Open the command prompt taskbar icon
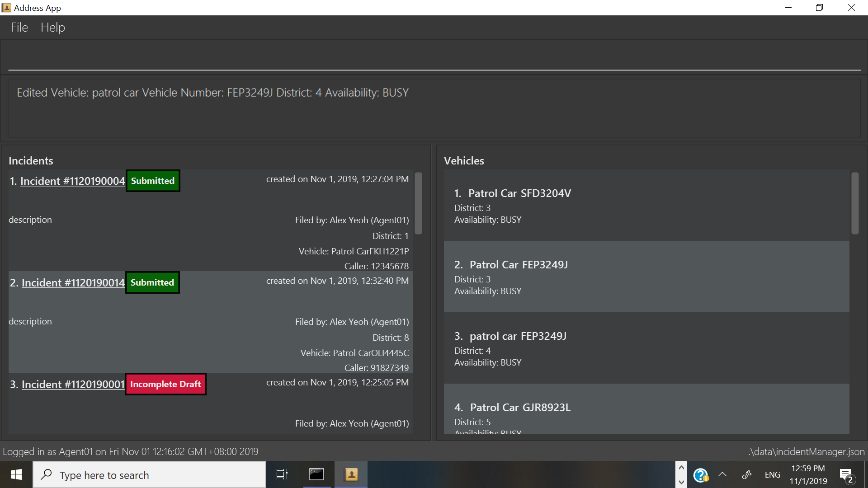Screen dimensions: 868x488 (x=316, y=474)
